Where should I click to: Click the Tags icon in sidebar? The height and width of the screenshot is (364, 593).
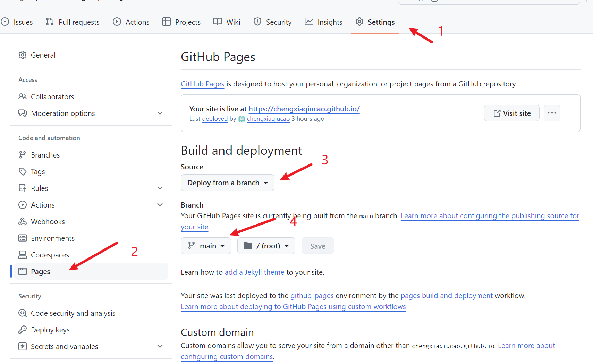click(x=23, y=171)
